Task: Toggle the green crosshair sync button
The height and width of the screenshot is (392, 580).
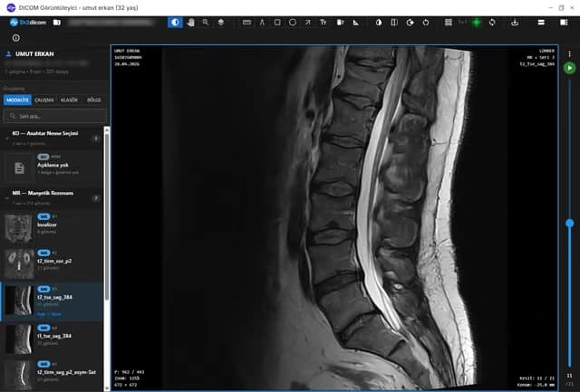Action: pos(477,23)
